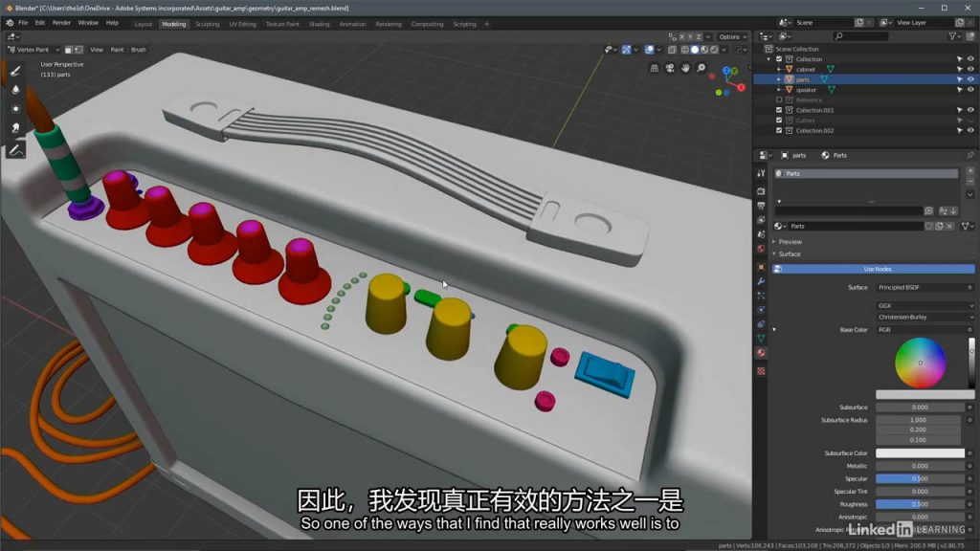
Task: Open the Material properties tab icon
Action: pos(761,352)
